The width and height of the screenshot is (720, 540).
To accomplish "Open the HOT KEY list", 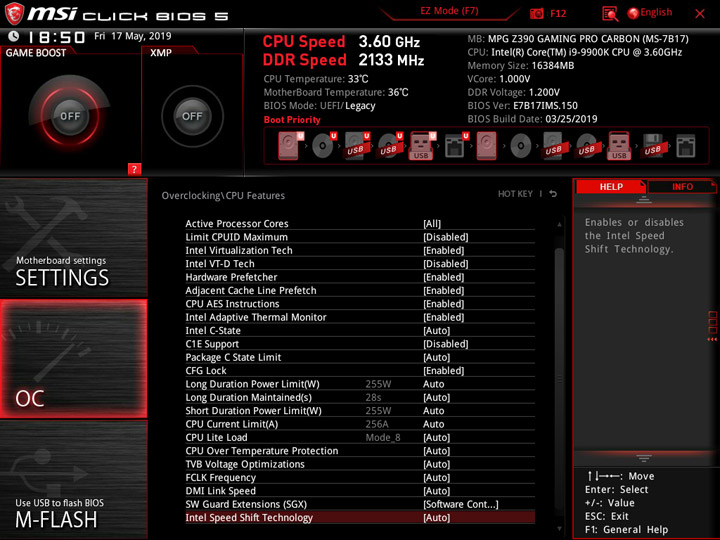I will tap(515, 194).
